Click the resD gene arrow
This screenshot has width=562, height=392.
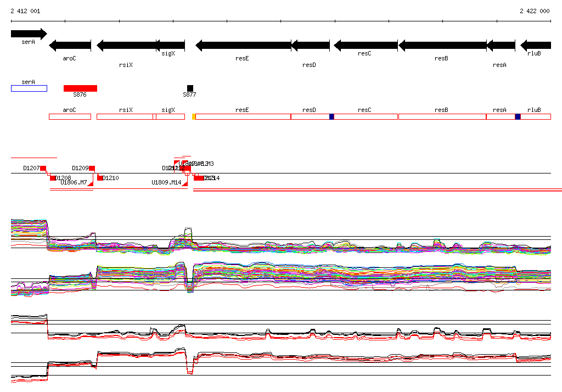point(311,46)
